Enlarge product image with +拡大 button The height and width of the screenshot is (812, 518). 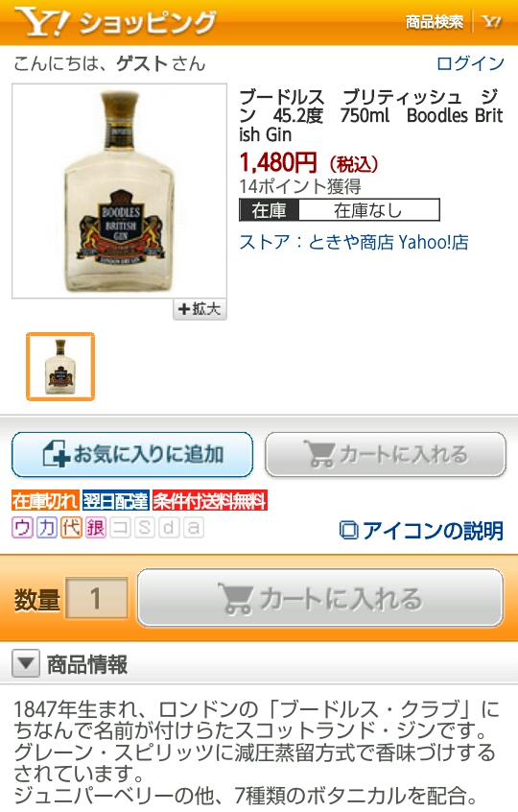[200, 309]
